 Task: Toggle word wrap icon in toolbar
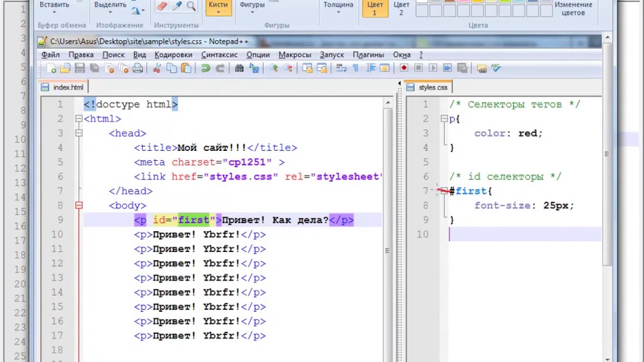click(341, 68)
